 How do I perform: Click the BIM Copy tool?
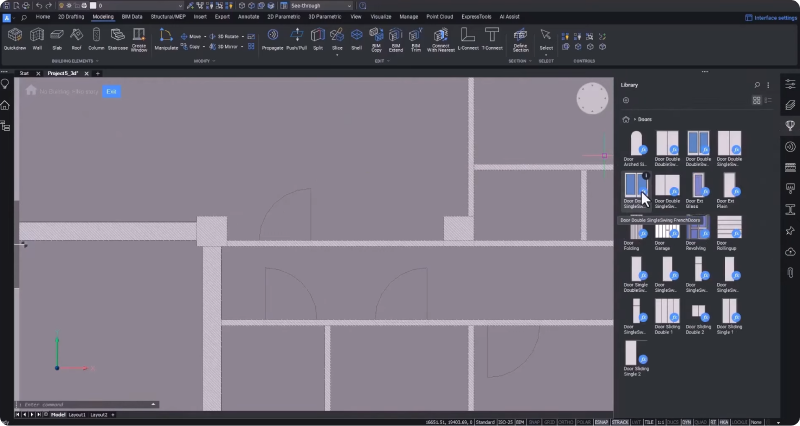pyautogui.click(x=377, y=40)
